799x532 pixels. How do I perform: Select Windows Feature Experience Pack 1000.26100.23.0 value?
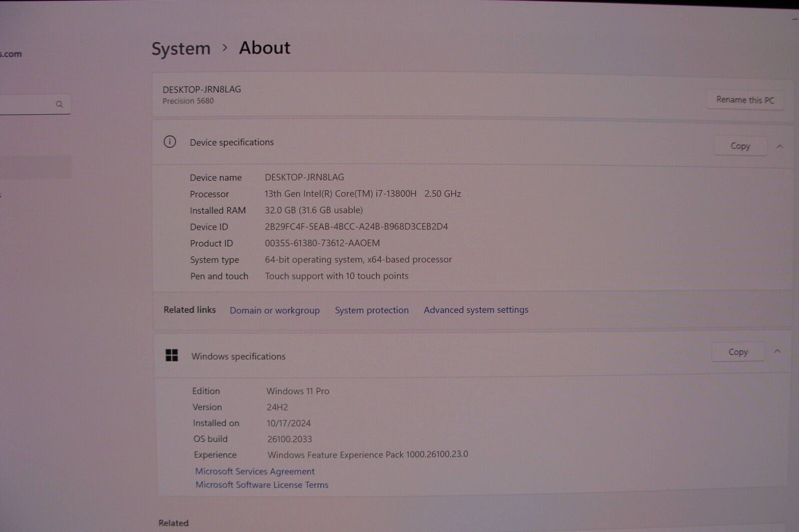pos(368,455)
